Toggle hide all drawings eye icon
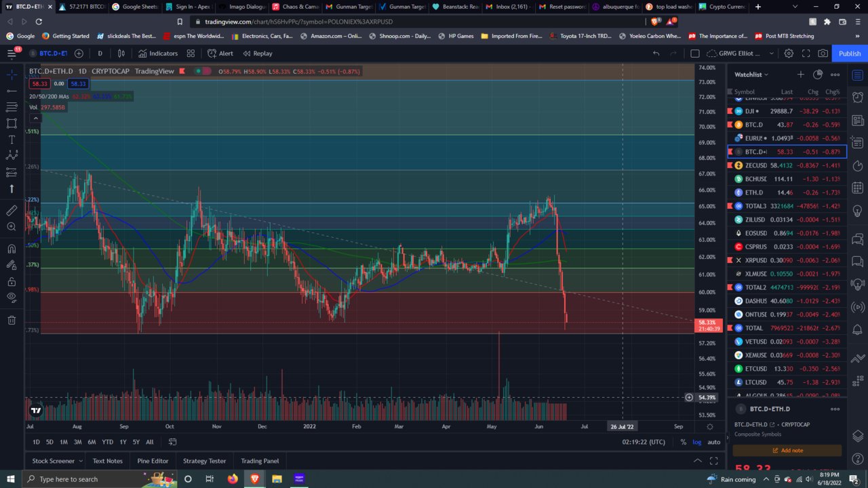Screen dimensions: 868x488 coord(12,298)
